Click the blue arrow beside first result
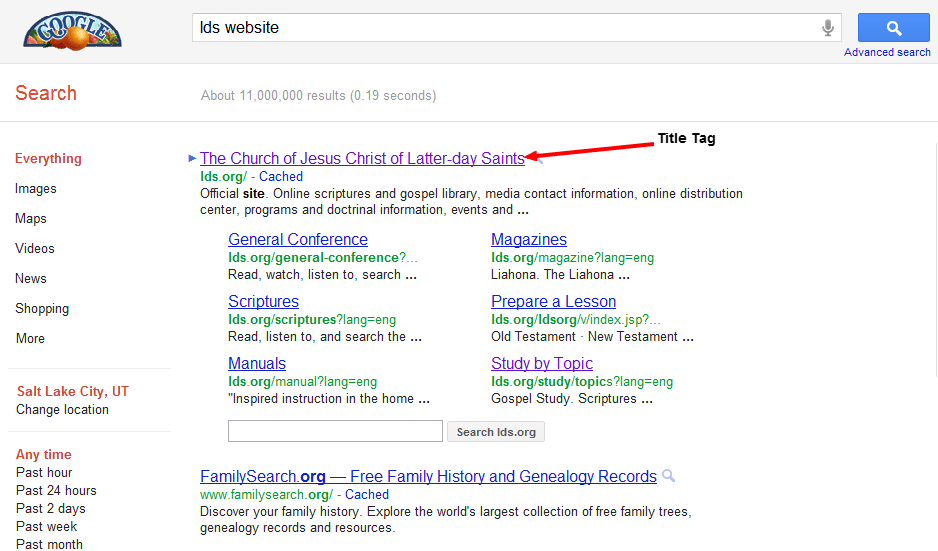Viewport: 938px width, 551px height. (x=192, y=158)
